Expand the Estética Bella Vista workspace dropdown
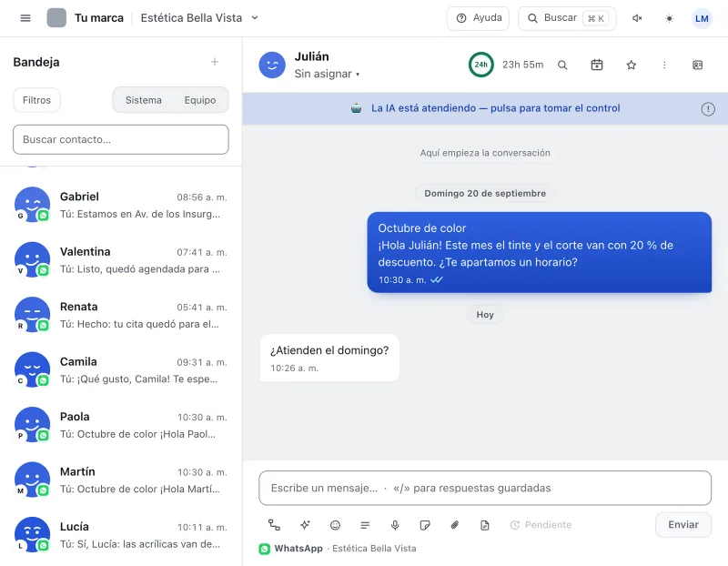 pos(199,18)
